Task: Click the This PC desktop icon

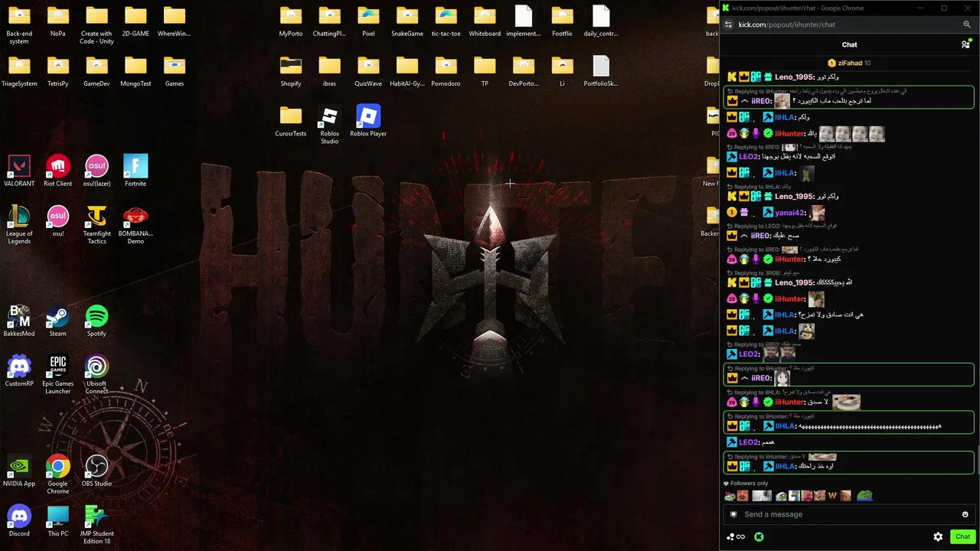Action: click(58, 521)
